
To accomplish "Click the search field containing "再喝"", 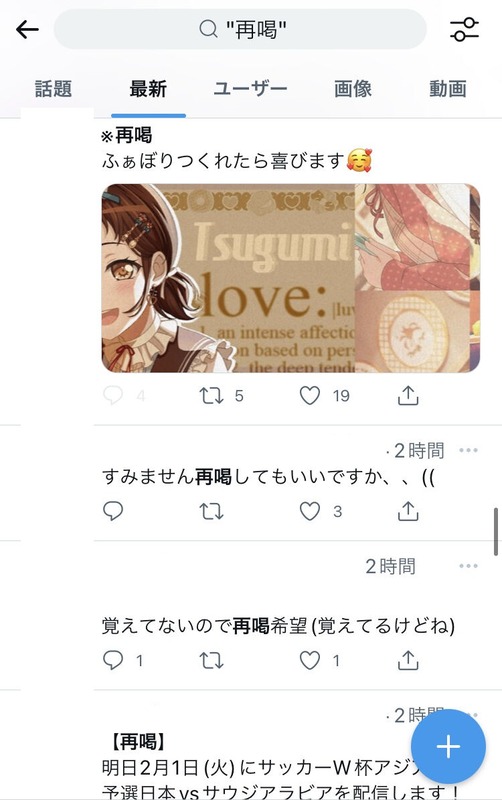I will click(x=240, y=29).
